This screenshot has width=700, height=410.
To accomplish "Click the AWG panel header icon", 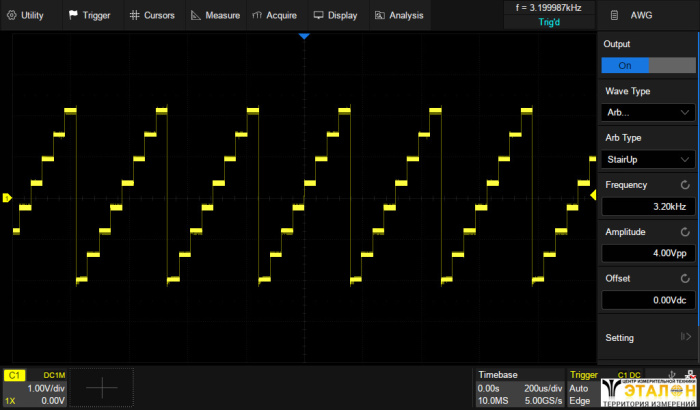I will point(614,16).
